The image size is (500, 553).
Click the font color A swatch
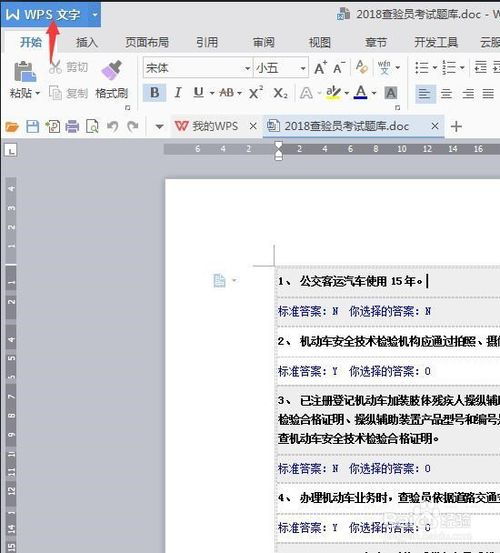[x=360, y=93]
